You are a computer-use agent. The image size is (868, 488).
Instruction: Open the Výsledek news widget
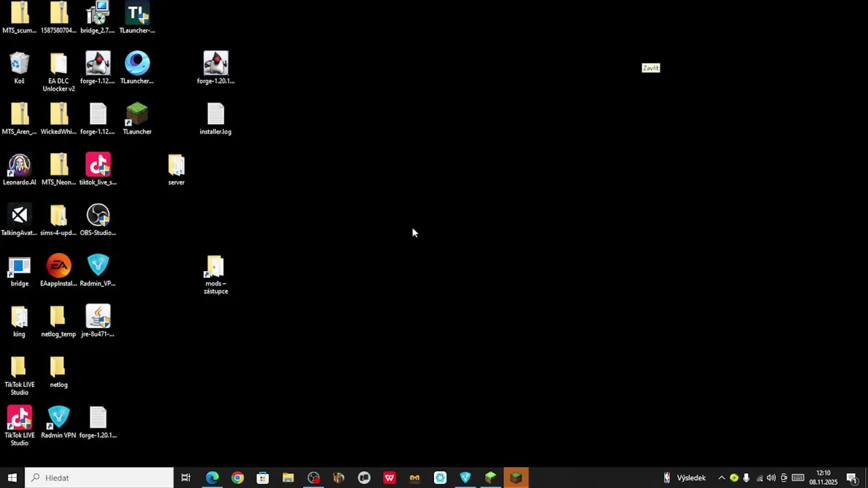pyautogui.click(x=685, y=478)
